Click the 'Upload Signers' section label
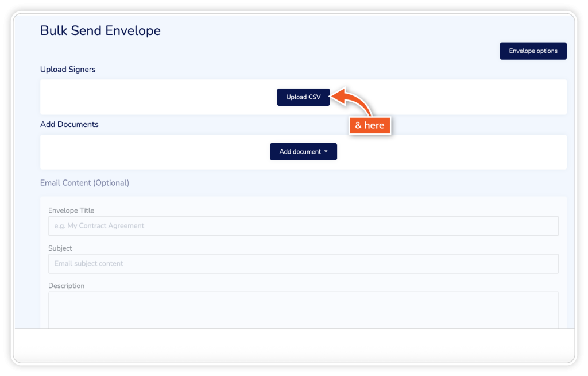The width and height of the screenshot is (588, 376). click(x=68, y=70)
